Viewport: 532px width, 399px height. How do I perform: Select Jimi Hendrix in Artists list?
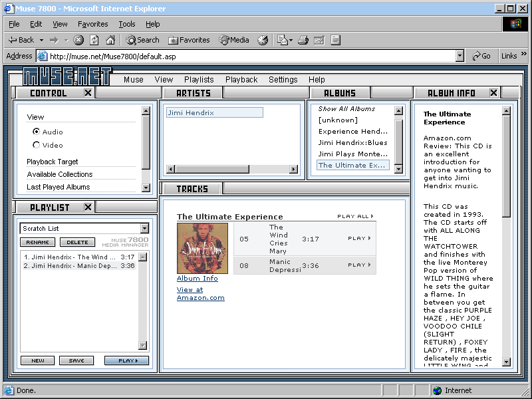point(214,112)
